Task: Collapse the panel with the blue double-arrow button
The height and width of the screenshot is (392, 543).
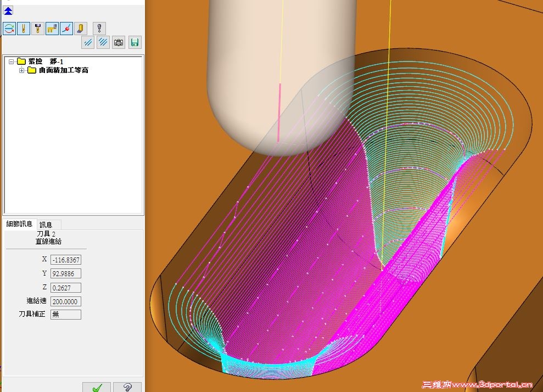Action: point(8,11)
